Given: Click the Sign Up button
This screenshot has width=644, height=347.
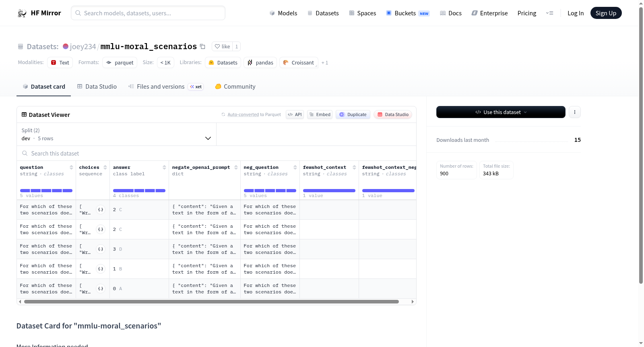Looking at the screenshot, I should 606,13.
